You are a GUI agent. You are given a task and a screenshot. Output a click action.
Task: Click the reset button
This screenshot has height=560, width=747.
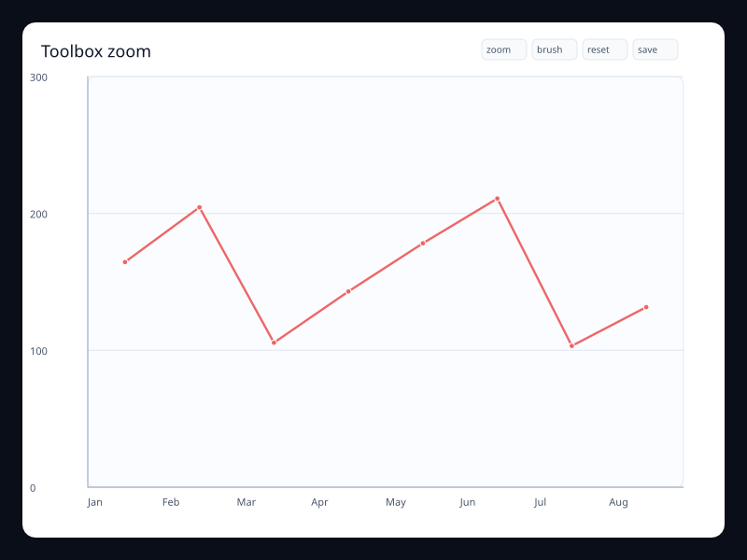point(604,49)
